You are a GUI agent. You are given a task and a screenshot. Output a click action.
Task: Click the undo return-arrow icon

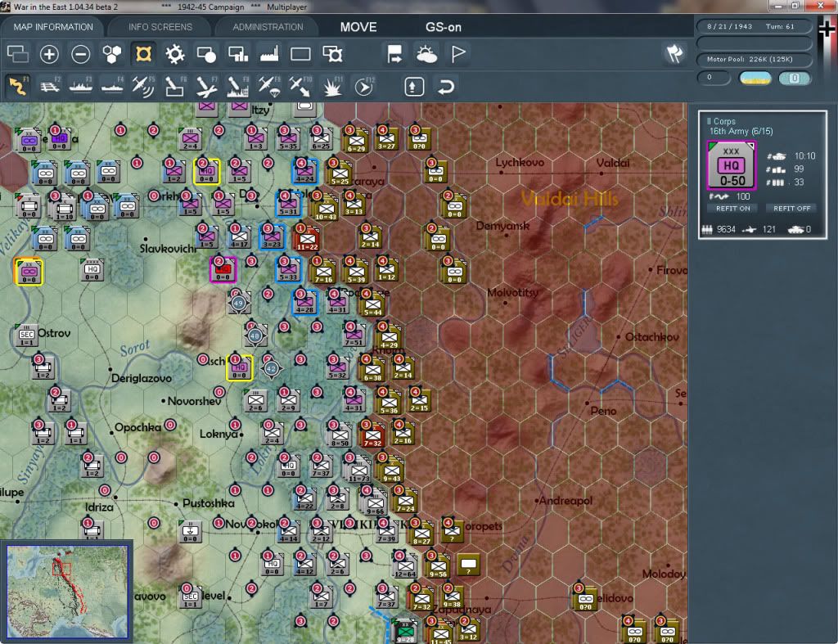[x=446, y=87]
